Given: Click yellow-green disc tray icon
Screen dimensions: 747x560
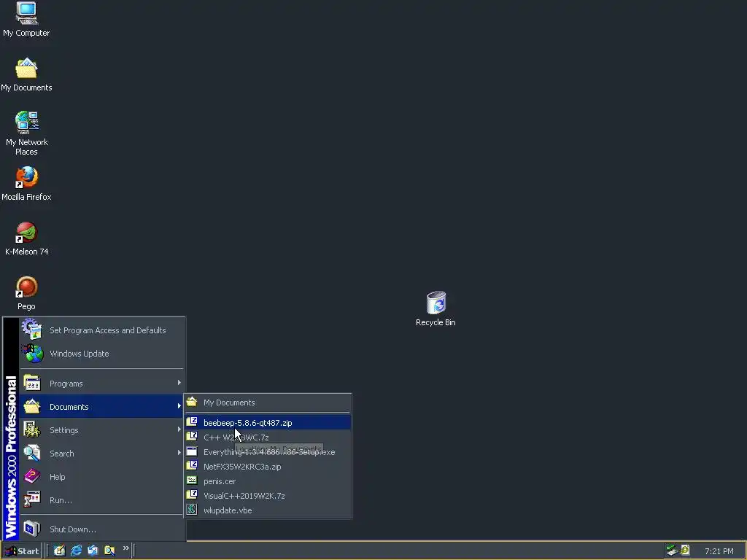Looking at the screenshot, I should tap(685, 551).
